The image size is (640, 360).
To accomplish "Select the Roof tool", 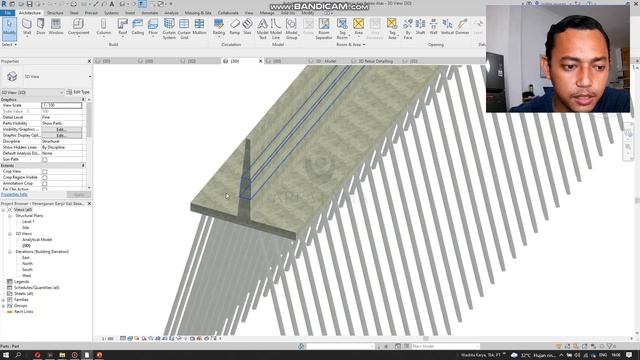I will pos(122,27).
